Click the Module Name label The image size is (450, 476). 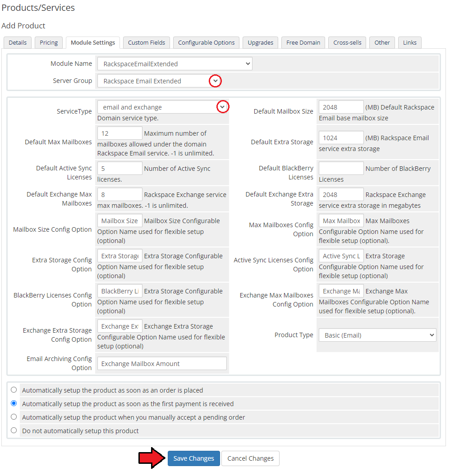(71, 64)
